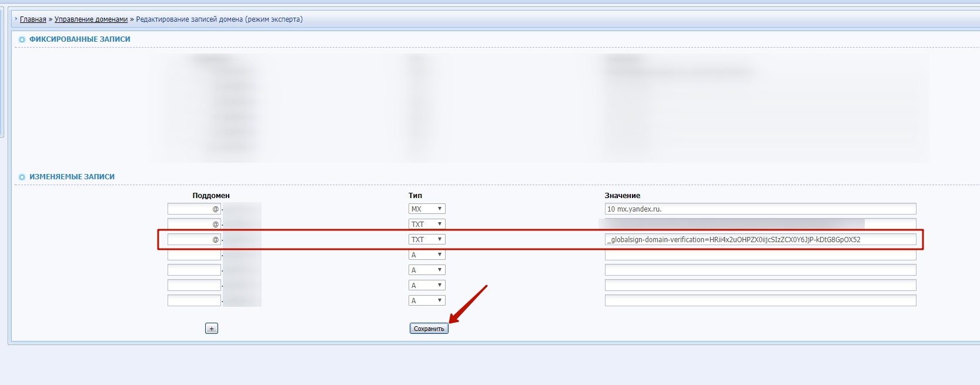Click the first empty A record value field
980x385 pixels.
click(x=760, y=255)
